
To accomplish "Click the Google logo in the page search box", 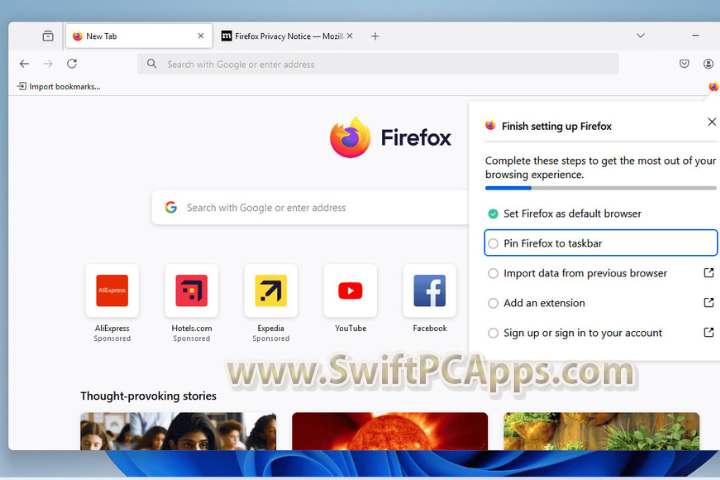I will point(171,208).
